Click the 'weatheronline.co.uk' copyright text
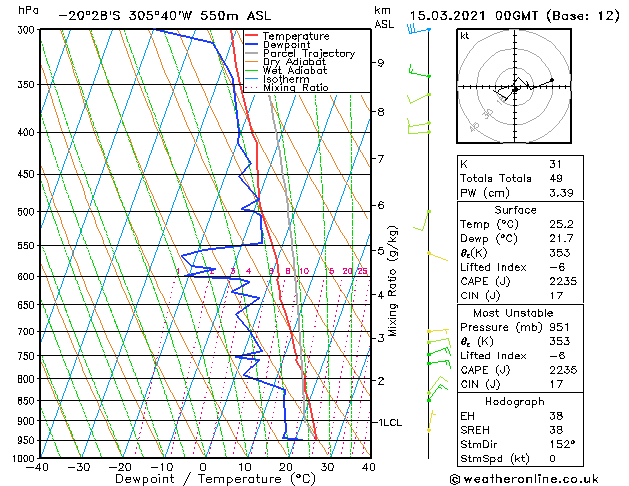 [x=524, y=479]
